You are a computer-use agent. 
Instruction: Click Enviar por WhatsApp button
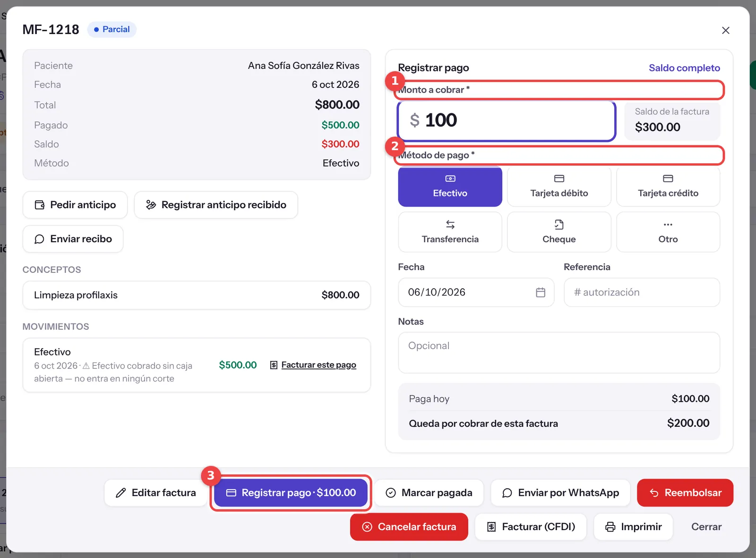(560, 493)
